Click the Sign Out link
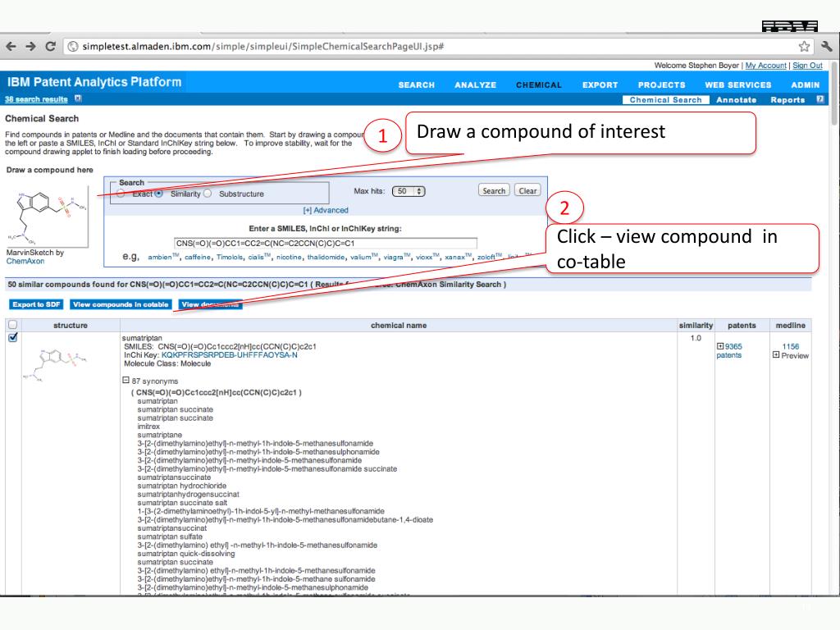 tap(807, 66)
